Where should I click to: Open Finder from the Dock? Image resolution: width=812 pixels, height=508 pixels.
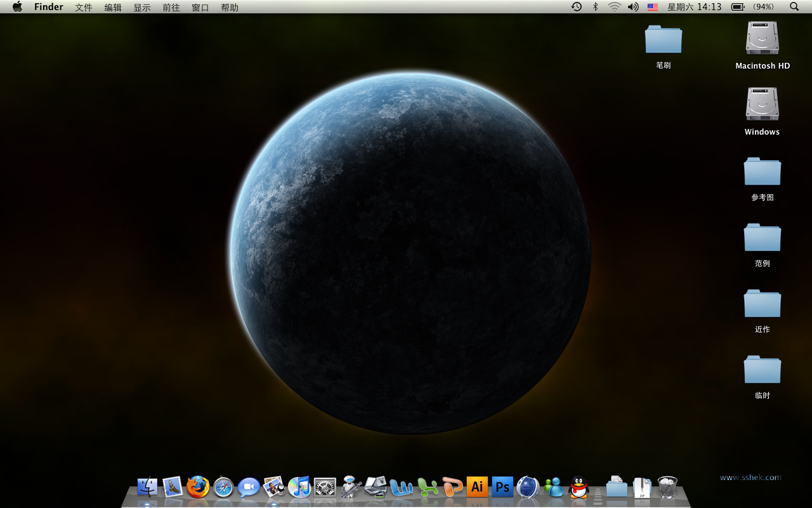pyautogui.click(x=147, y=487)
